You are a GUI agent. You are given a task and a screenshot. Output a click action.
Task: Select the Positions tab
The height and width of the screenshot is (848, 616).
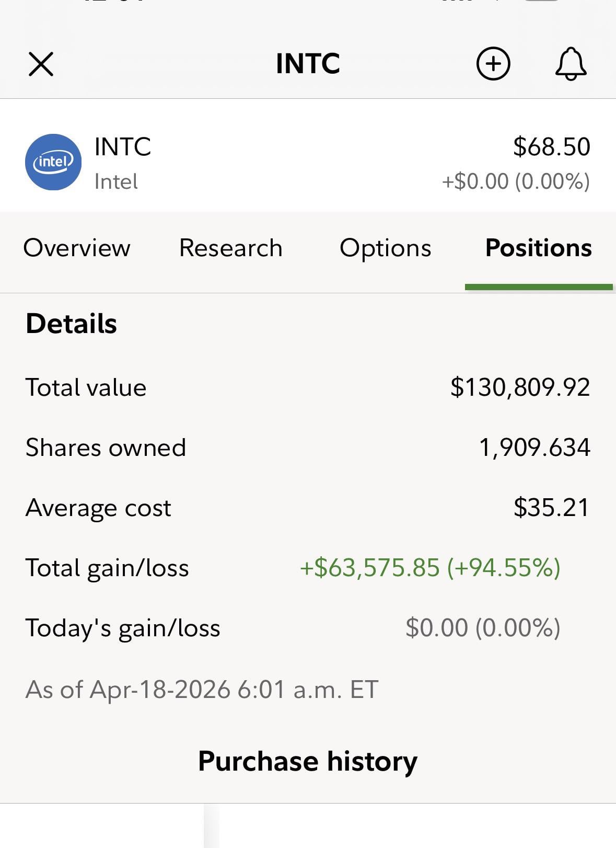point(538,248)
